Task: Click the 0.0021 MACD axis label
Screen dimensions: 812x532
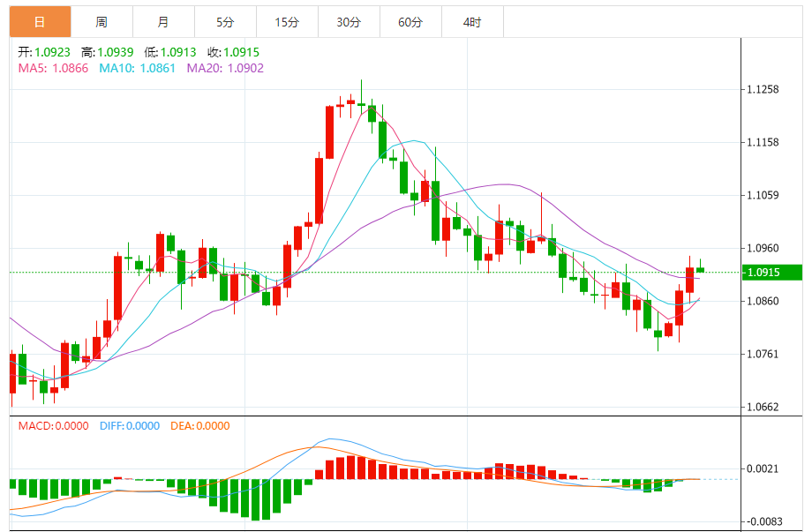Action: pos(763,468)
